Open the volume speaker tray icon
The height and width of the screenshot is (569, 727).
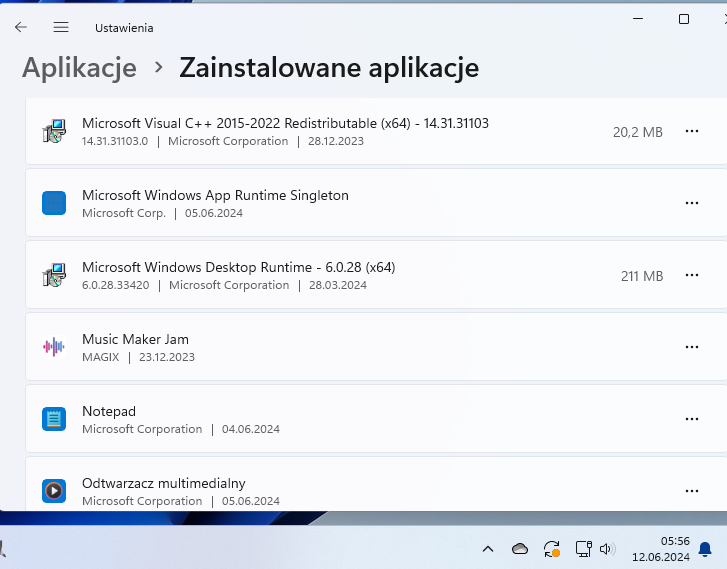(607, 548)
